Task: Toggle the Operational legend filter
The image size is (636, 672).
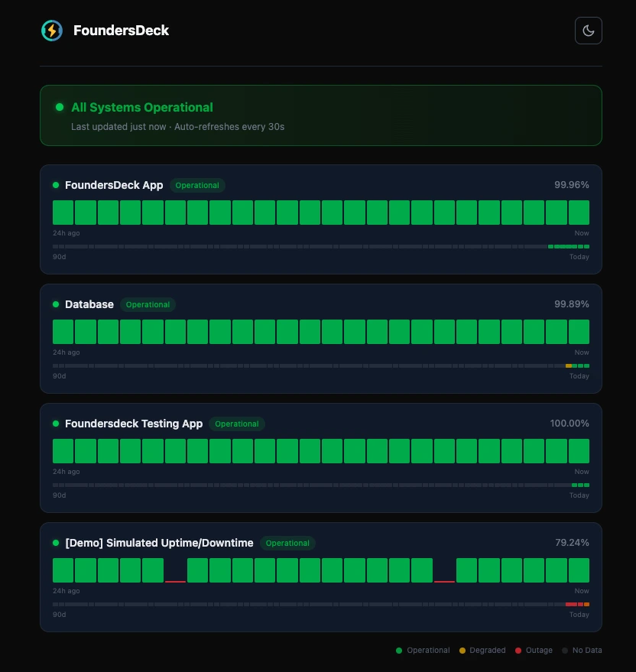Action: (399, 650)
